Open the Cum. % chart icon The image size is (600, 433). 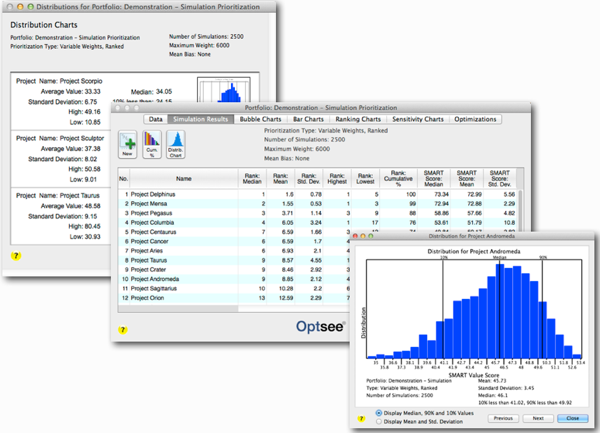point(152,144)
